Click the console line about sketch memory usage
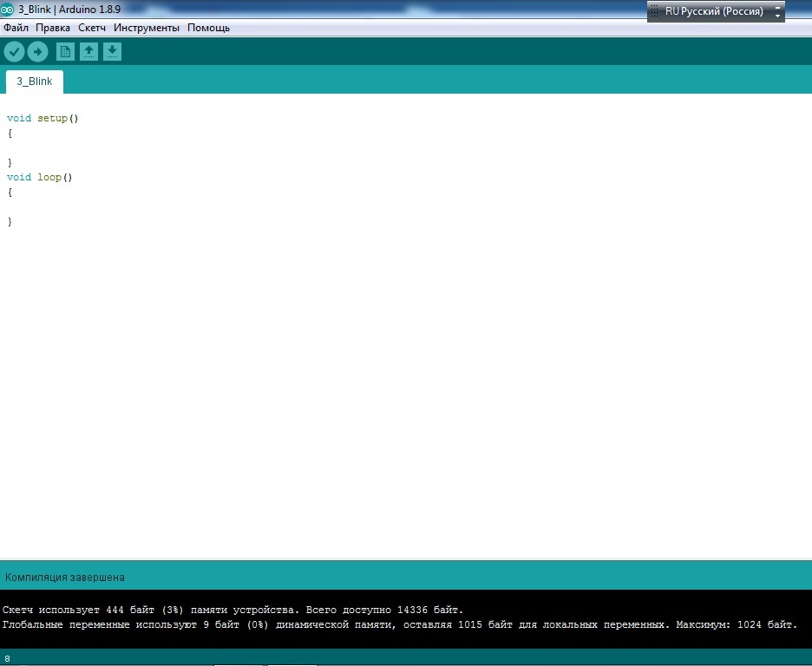Viewport: 812px width, 666px height. pyautogui.click(x=232, y=610)
